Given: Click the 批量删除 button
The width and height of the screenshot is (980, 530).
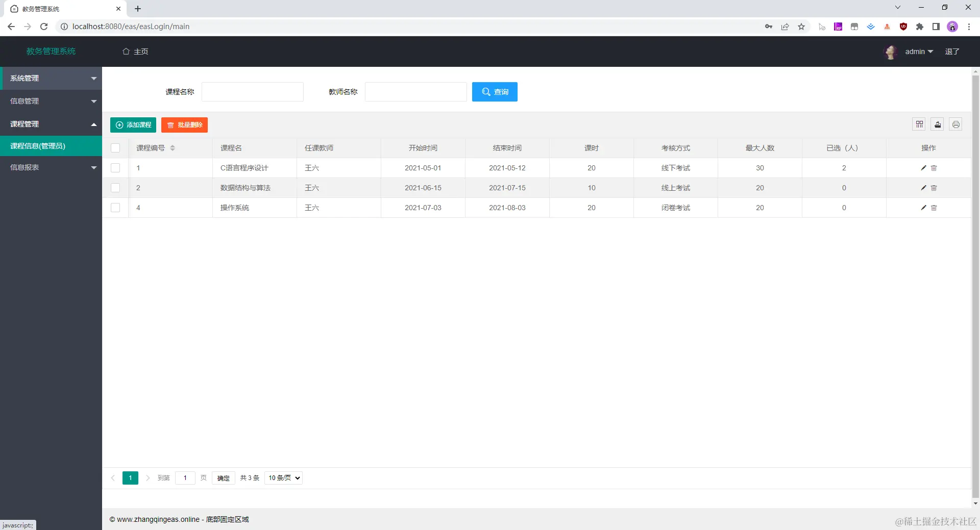Looking at the screenshot, I should pyautogui.click(x=184, y=125).
